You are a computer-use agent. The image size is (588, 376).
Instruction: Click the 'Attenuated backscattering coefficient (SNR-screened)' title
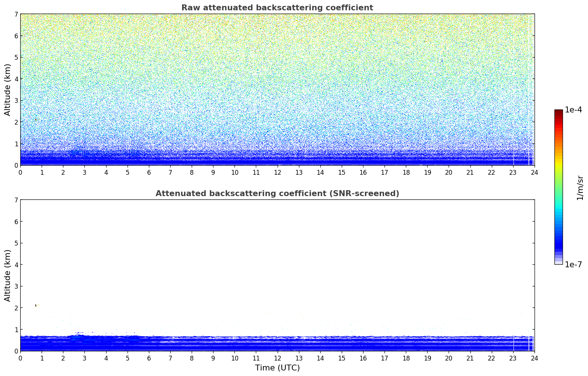coord(277,194)
